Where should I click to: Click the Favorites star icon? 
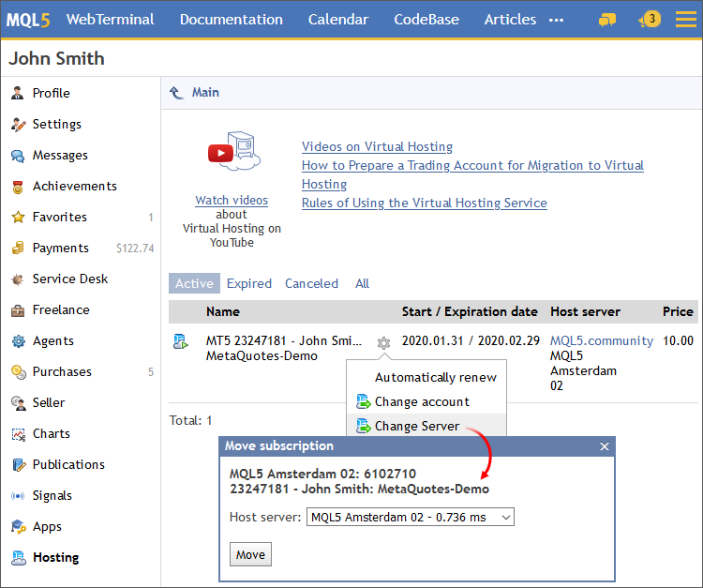(18, 217)
